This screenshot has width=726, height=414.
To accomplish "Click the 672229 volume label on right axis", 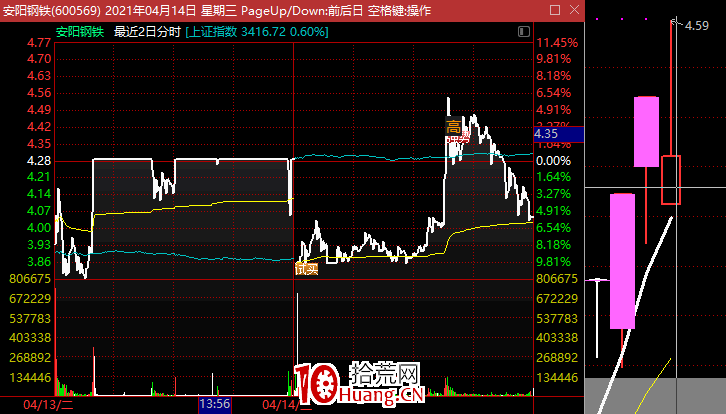I will (x=557, y=299).
